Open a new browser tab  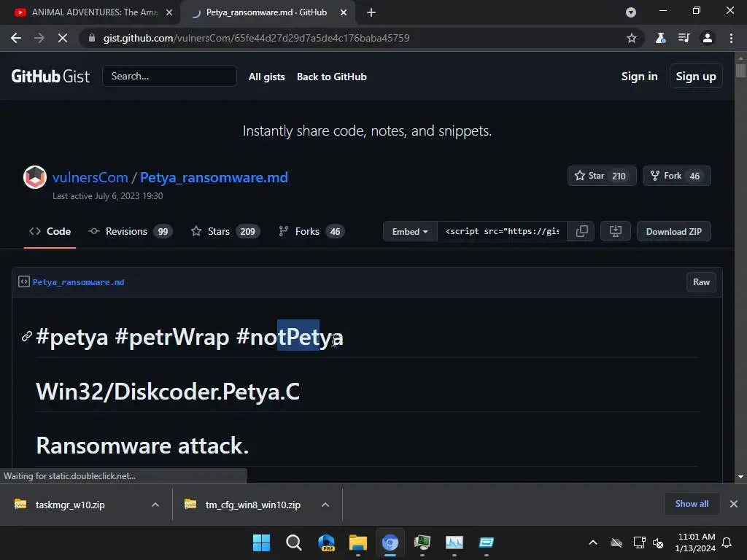[371, 12]
